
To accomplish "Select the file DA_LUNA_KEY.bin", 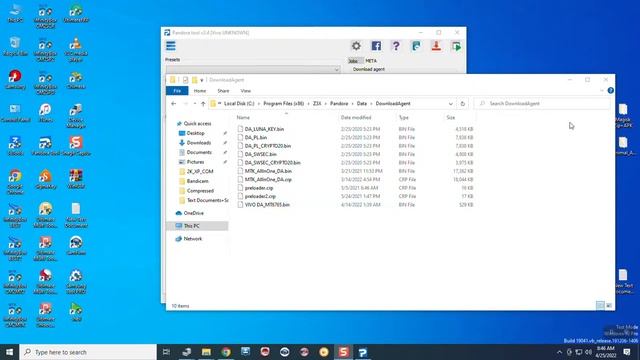I will (x=264, y=129).
